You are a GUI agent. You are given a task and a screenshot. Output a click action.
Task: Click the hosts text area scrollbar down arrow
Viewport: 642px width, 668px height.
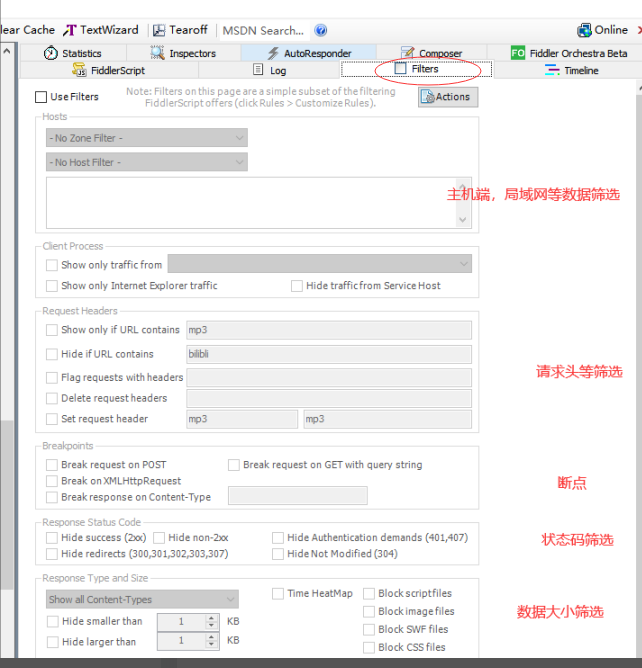(x=463, y=220)
